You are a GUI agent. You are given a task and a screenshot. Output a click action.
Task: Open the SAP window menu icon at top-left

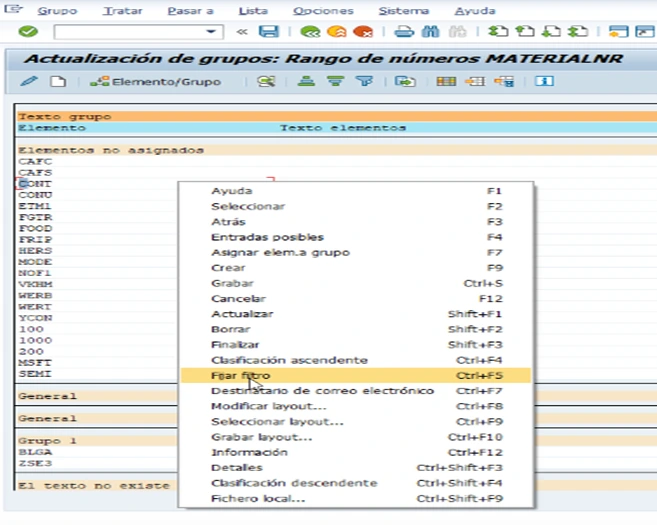[x=13, y=9]
